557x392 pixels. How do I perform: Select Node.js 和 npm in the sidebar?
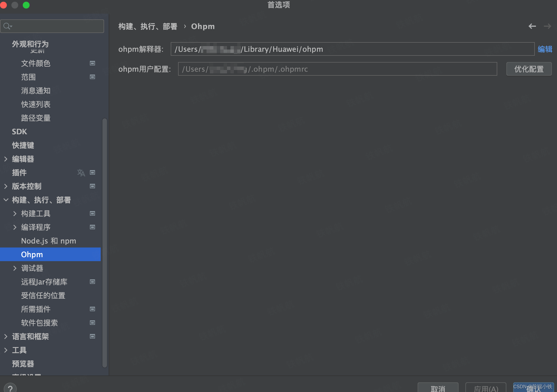pos(48,241)
